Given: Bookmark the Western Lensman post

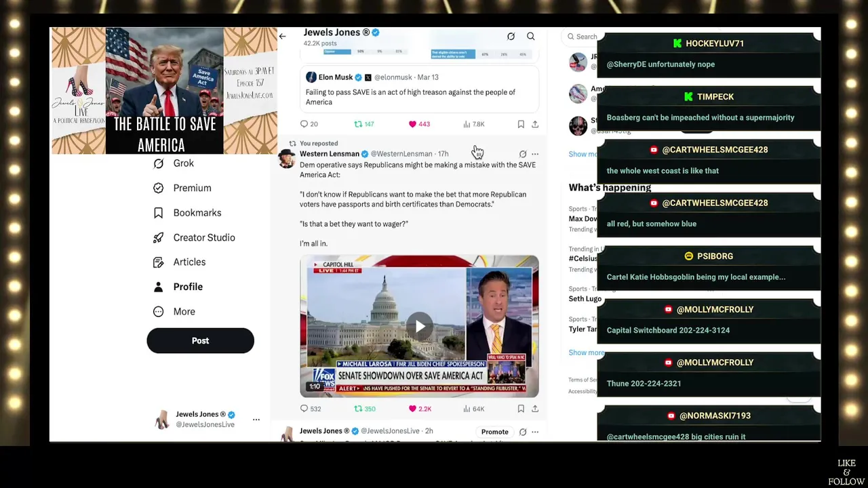Looking at the screenshot, I should [x=521, y=409].
